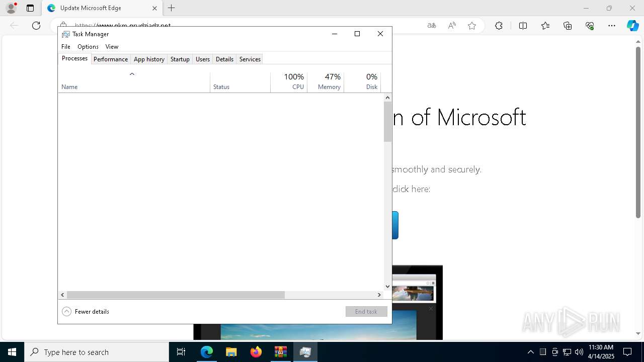
Task: Open Browser essentials heart icon
Action: coord(590,26)
